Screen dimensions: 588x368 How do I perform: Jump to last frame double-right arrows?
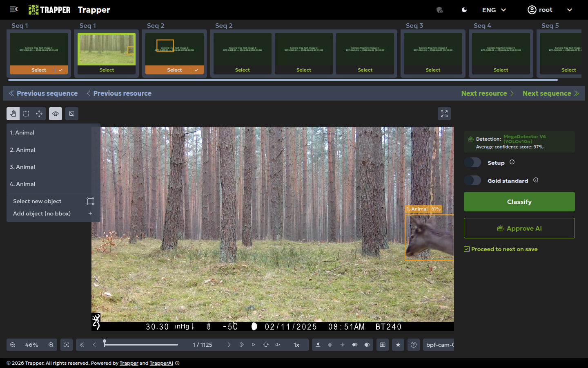tap(241, 345)
